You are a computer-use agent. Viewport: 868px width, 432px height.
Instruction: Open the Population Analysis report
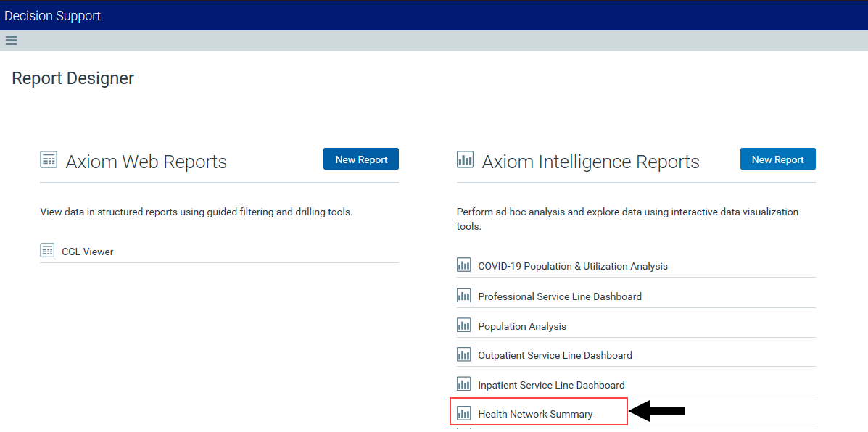coord(522,326)
